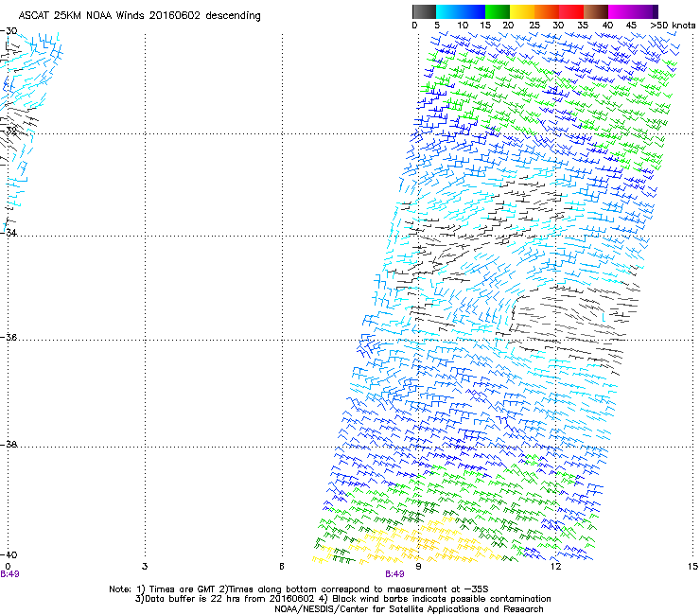Select latitude axis label '-40'
The height and width of the screenshot is (615, 700).
click(9, 554)
